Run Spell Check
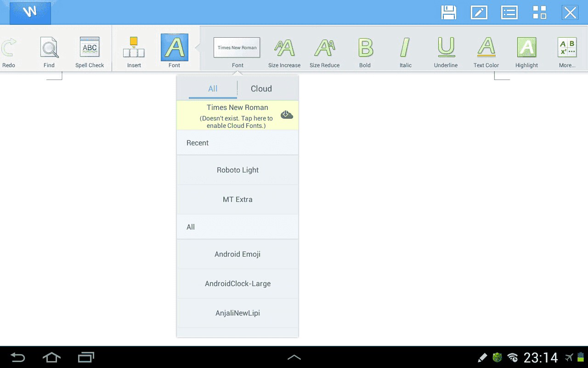The height and width of the screenshot is (368, 588). click(x=90, y=52)
